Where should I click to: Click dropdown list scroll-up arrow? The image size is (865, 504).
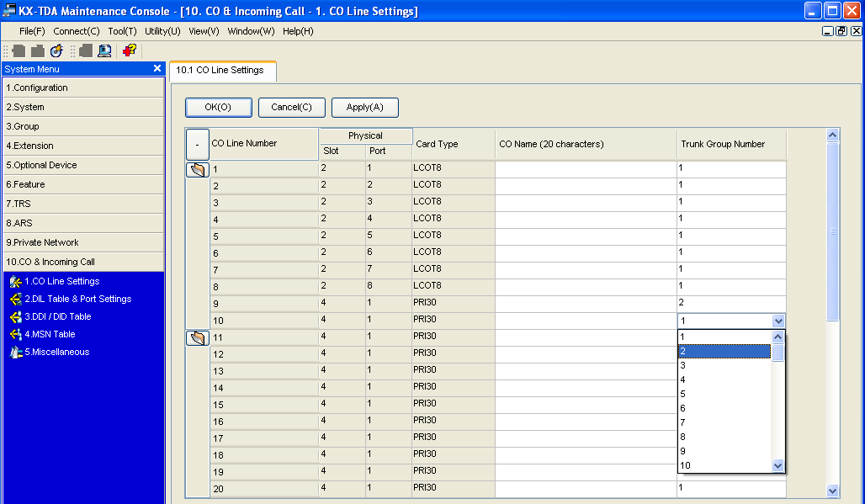[x=777, y=337]
